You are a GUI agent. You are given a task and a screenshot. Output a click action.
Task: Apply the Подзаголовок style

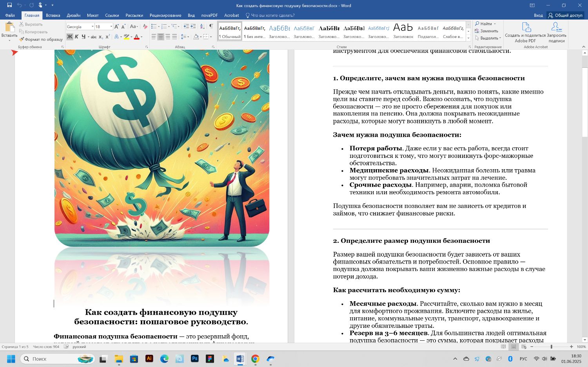click(428, 31)
